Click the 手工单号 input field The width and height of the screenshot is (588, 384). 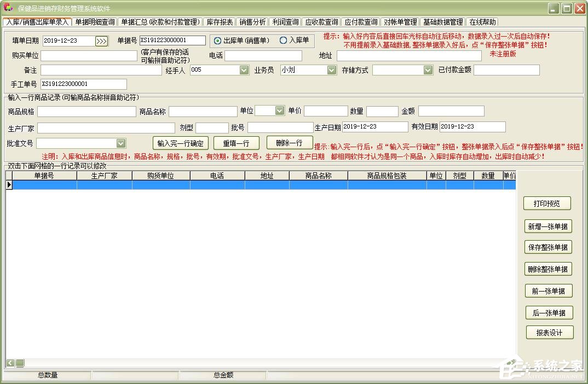pos(84,84)
